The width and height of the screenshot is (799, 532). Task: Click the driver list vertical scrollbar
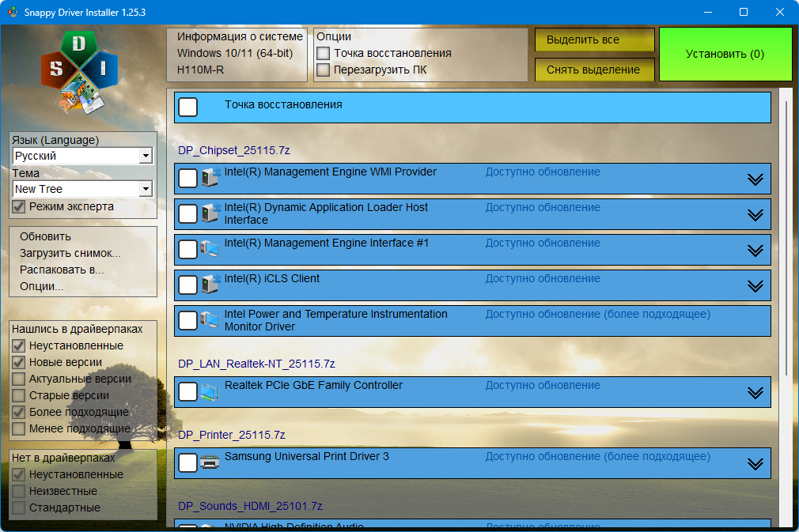click(786, 237)
